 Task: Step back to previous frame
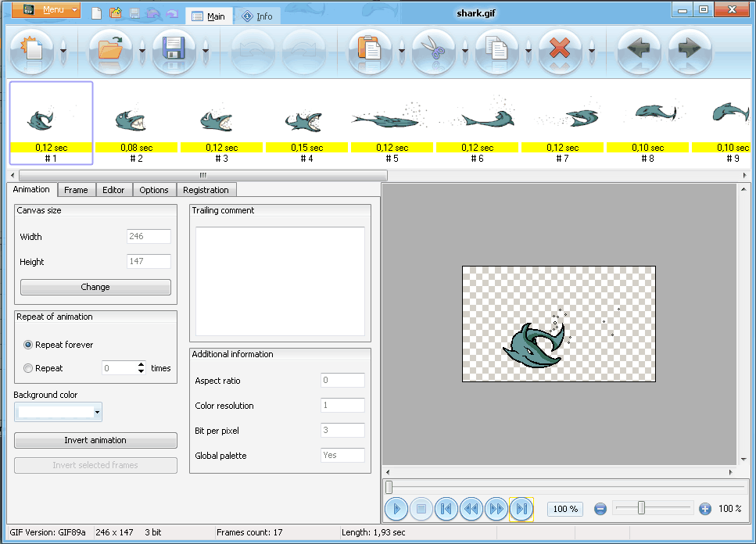471,509
